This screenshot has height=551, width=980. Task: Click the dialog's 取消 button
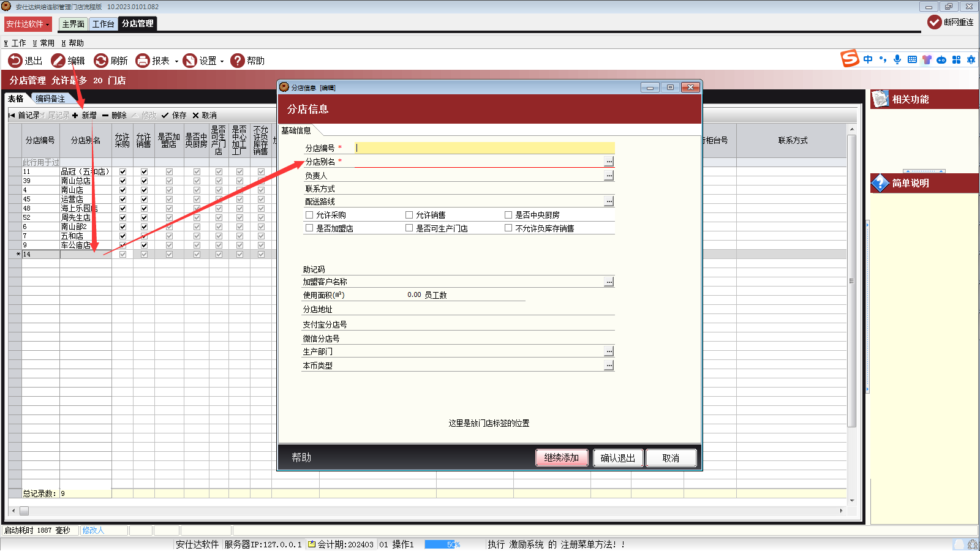pos(671,458)
